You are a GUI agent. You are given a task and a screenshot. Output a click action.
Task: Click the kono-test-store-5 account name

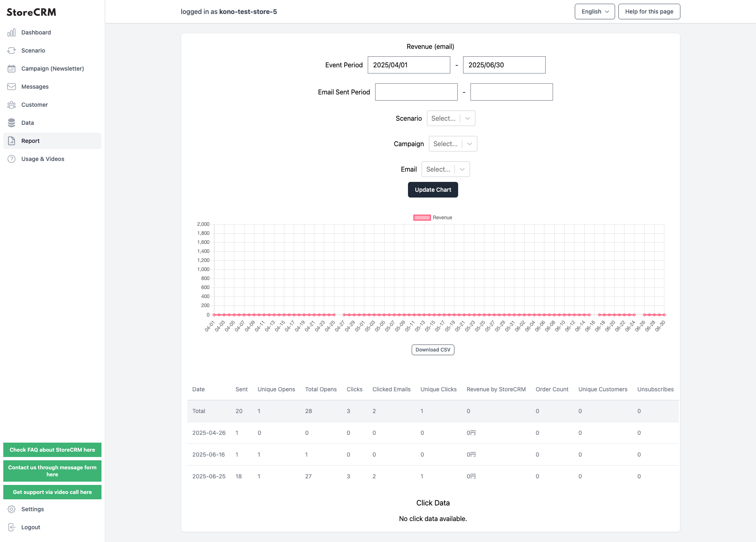(248, 11)
